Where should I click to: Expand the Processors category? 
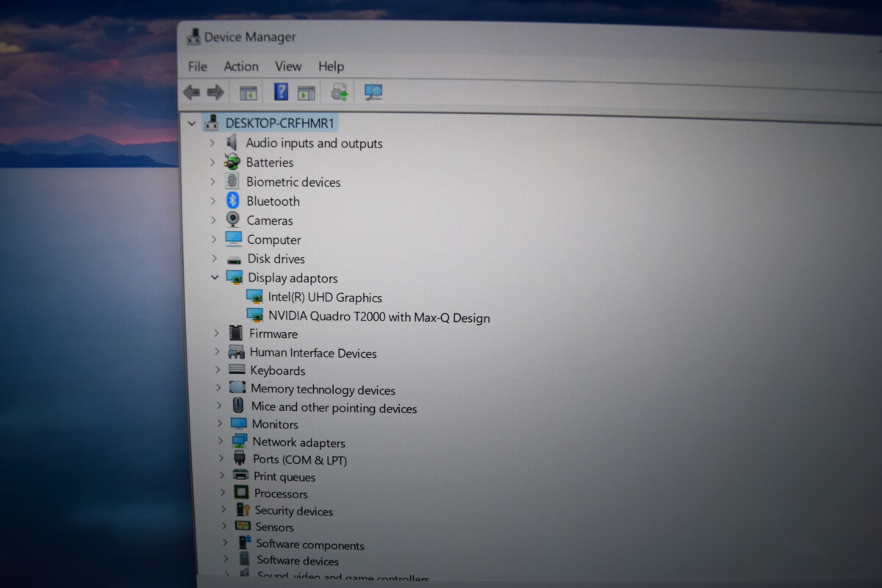[223, 492]
